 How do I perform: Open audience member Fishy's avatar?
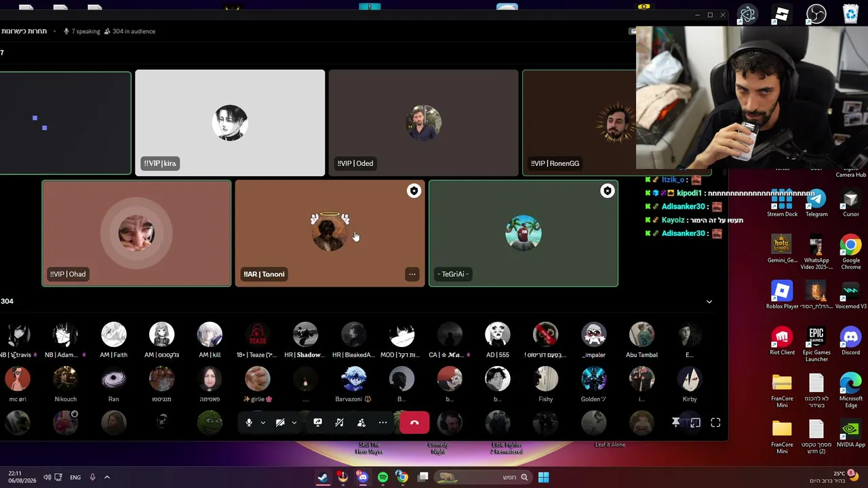pyautogui.click(x=546, y=379)
